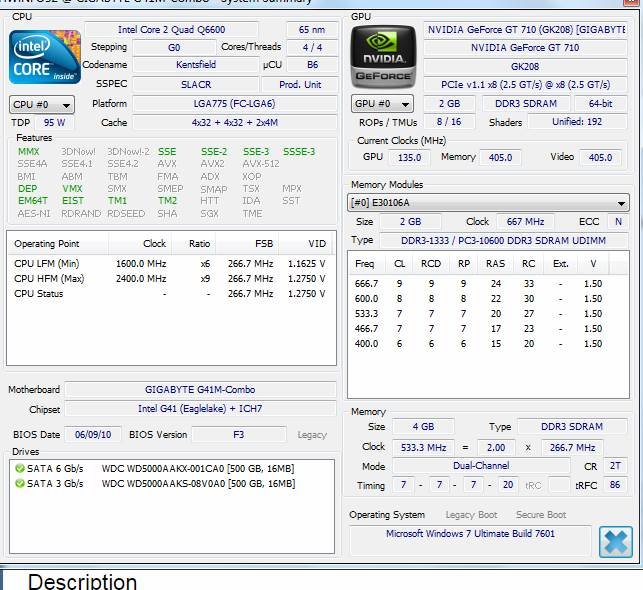Click the GK208 GPU codename field

coord(525,66)
